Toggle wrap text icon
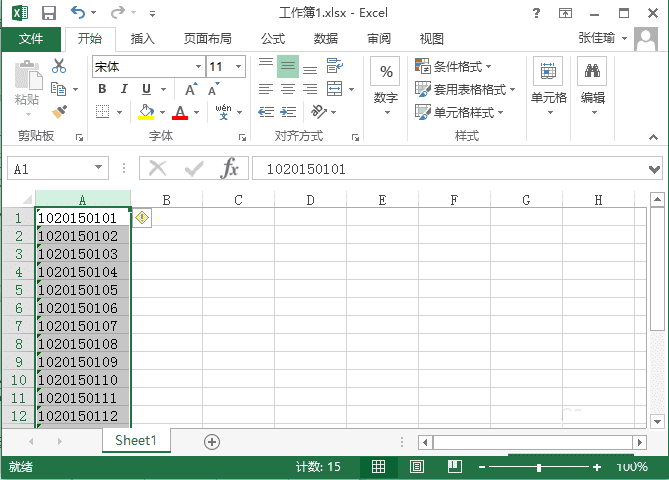 coord(334,66)
